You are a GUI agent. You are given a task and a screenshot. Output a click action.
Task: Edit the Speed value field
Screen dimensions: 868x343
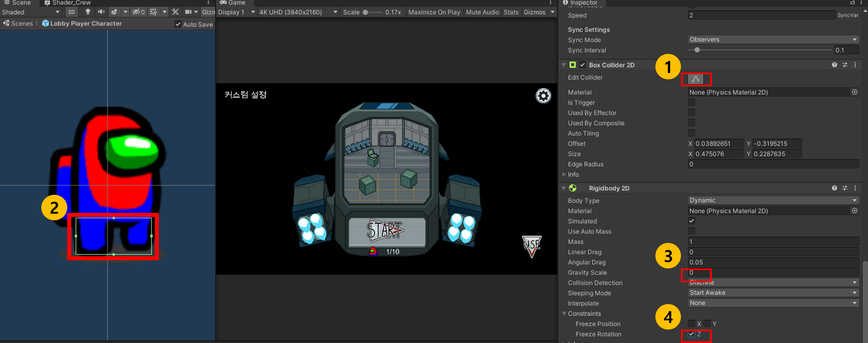tap(762, 15)
